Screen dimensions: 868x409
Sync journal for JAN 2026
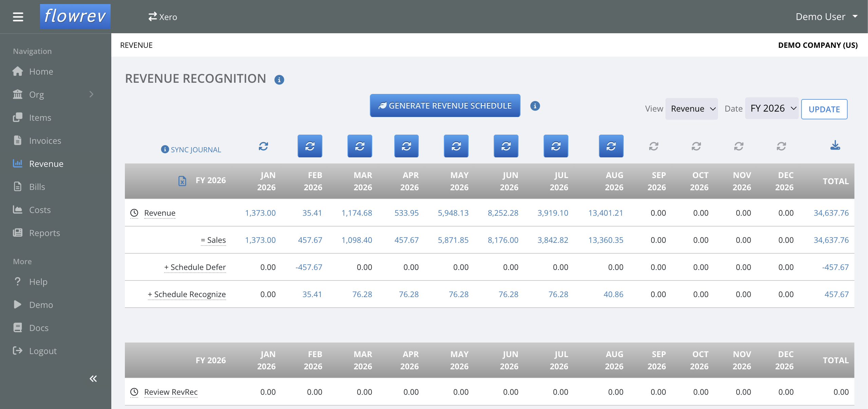pos(263,146)
